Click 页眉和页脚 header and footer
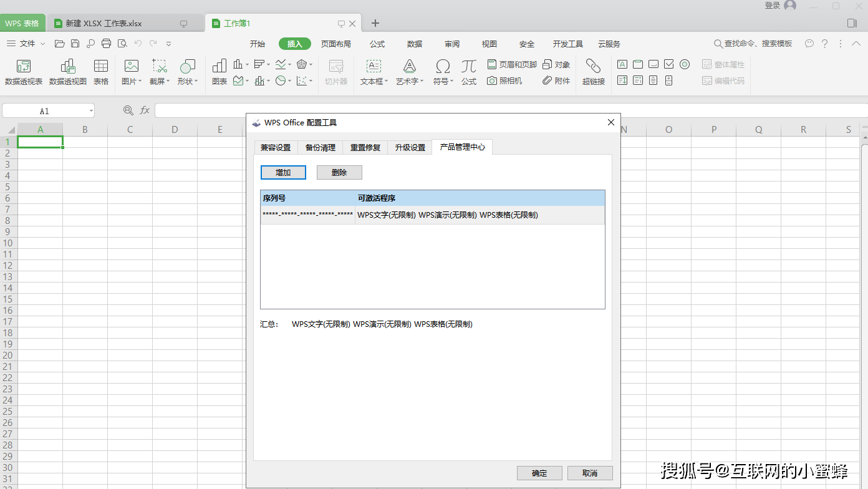 [x=511, y=64]
